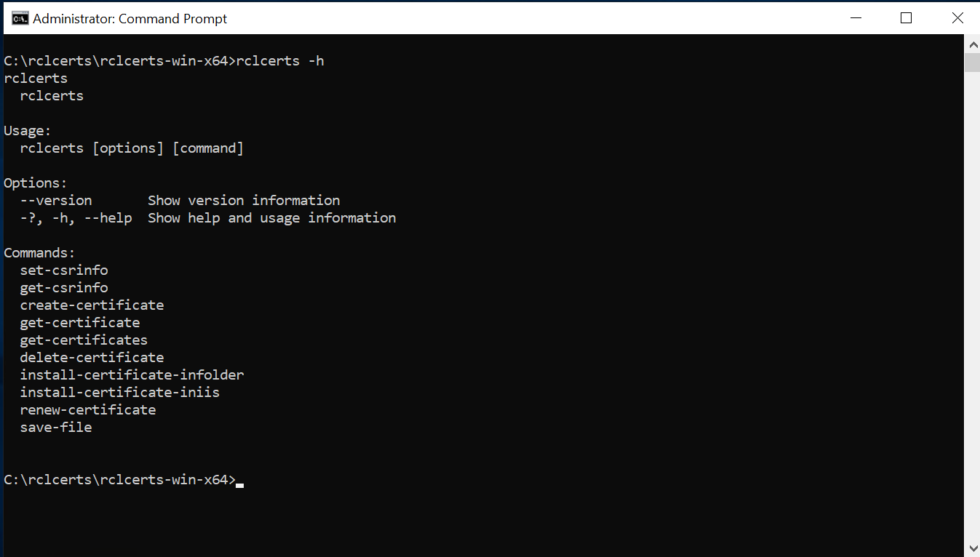Click the get-csrinfo command line
980x557 pixels.
(64, 288)
